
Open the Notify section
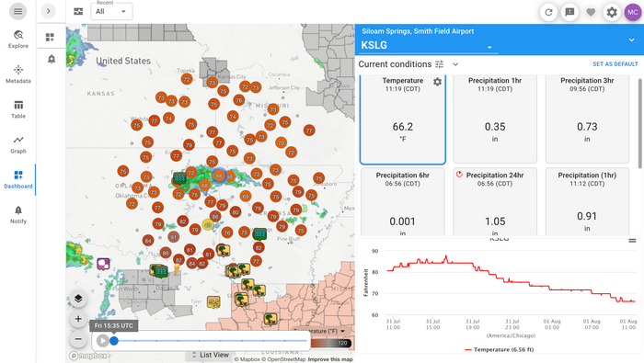(18, 215)
